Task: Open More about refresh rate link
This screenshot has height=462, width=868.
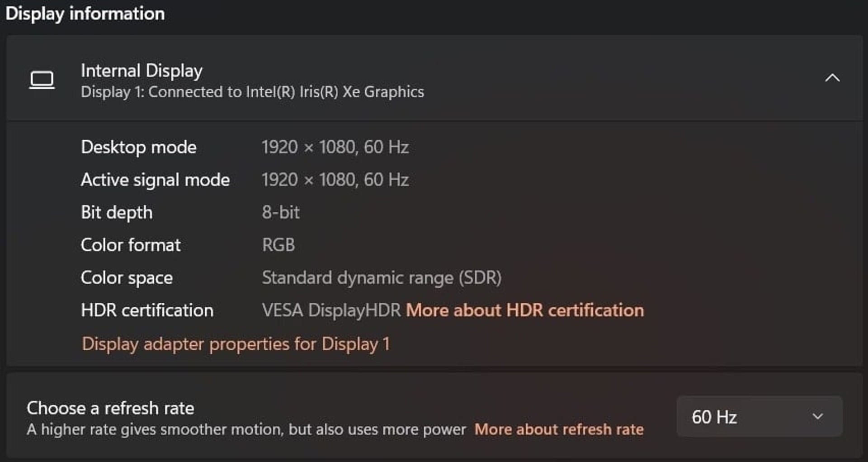Action: point(559,429)
